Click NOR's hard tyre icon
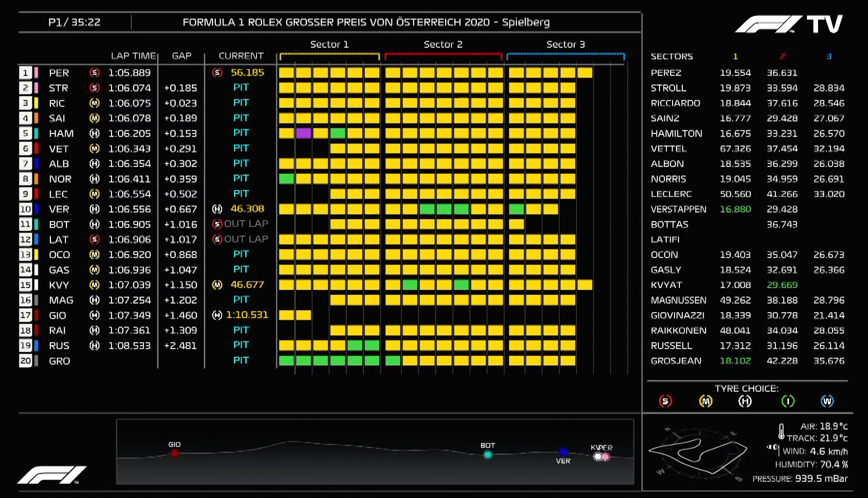Viewport: 868px width, 498px height. 95,179
